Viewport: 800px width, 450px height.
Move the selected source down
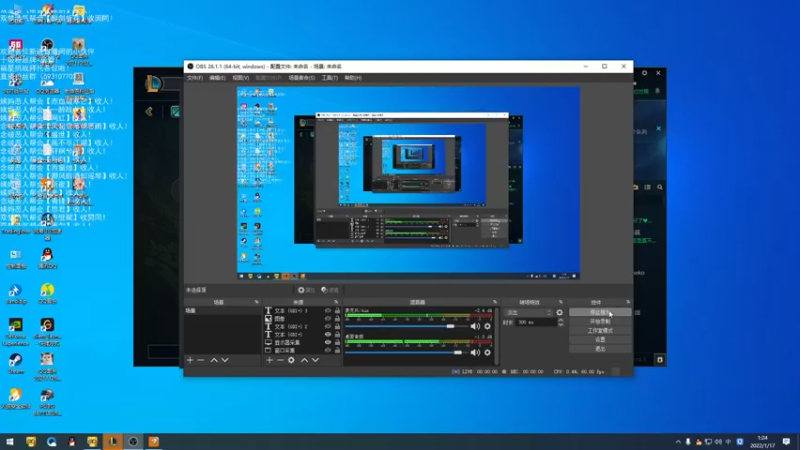pos(315,360)
